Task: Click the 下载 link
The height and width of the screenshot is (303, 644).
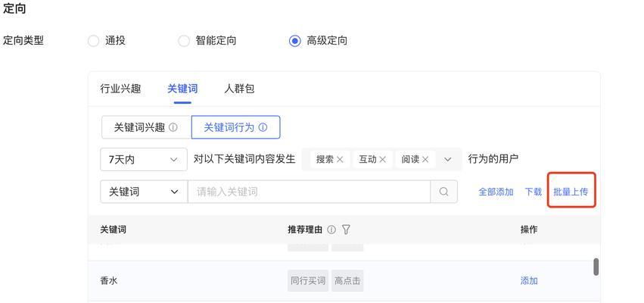Action: [x=533, y=192]
